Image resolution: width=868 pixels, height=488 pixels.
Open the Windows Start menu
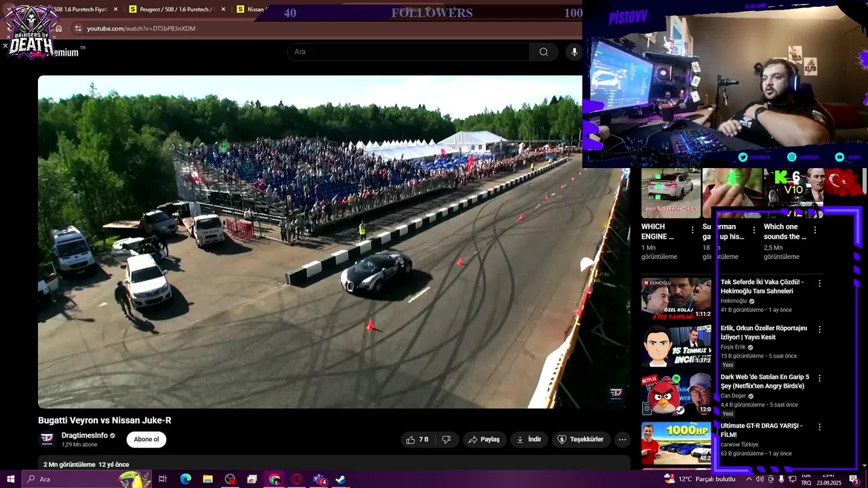click(x=11, y=479)
